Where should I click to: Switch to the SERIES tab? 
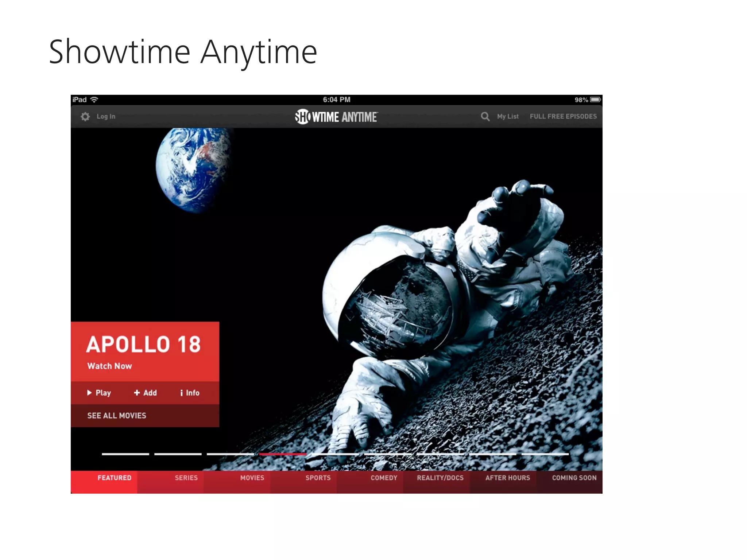(186, 478)
